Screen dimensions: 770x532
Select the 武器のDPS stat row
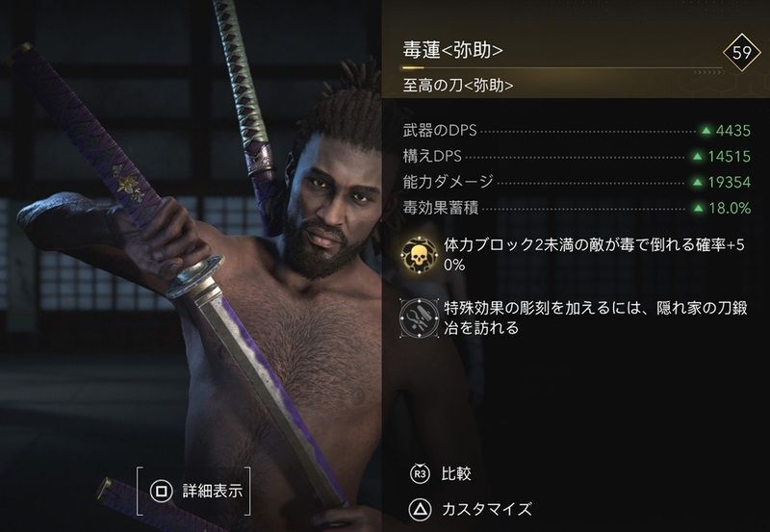click(x=577, y=131)
